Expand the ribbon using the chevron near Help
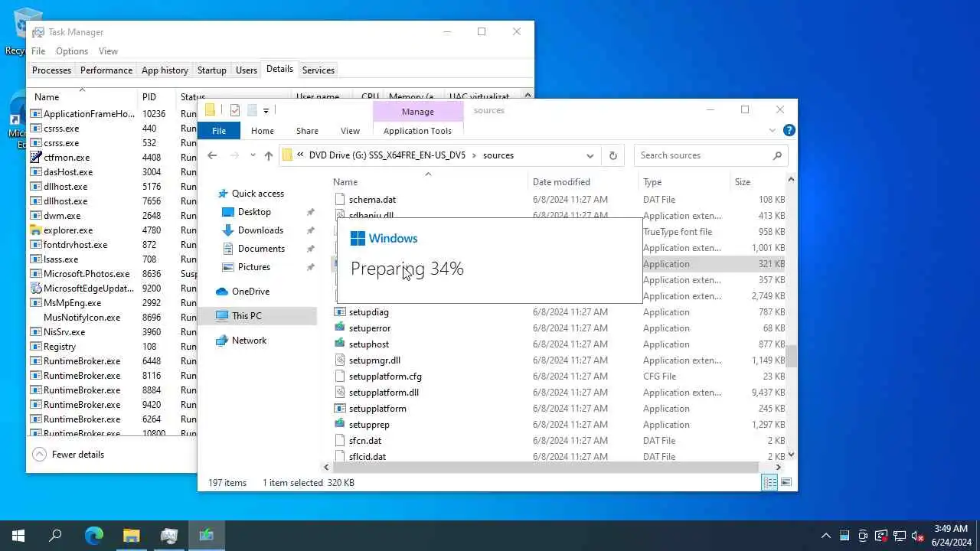The width and height of the screenshot is (980, 551). 772,131
